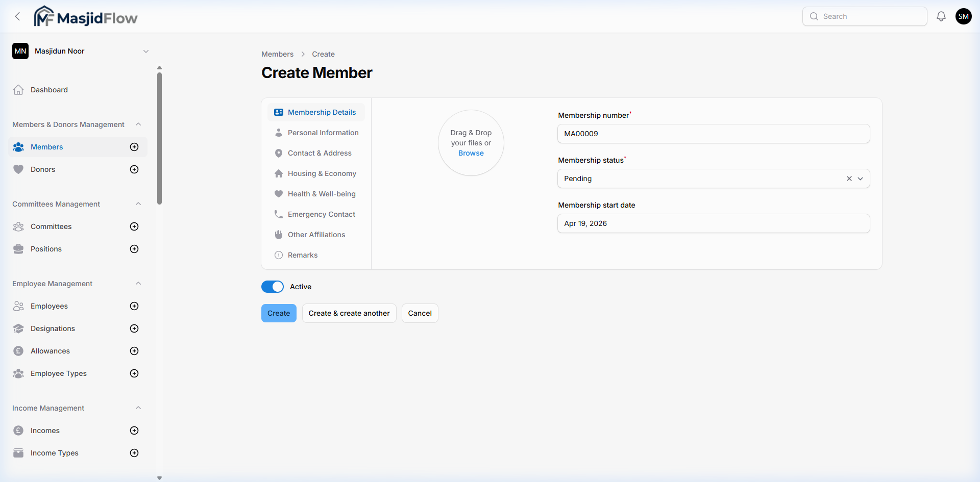Image resolution: width=980 pixels, height=482 pixels.
Task: Click the plus icon beside Incomes
Action: (x=134, y=430)
